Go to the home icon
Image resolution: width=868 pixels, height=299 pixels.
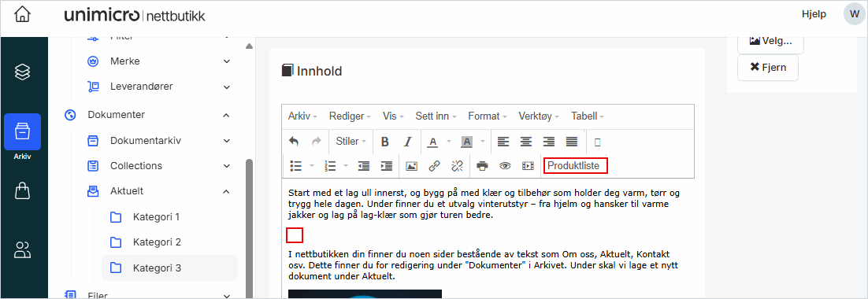(22, 15)
